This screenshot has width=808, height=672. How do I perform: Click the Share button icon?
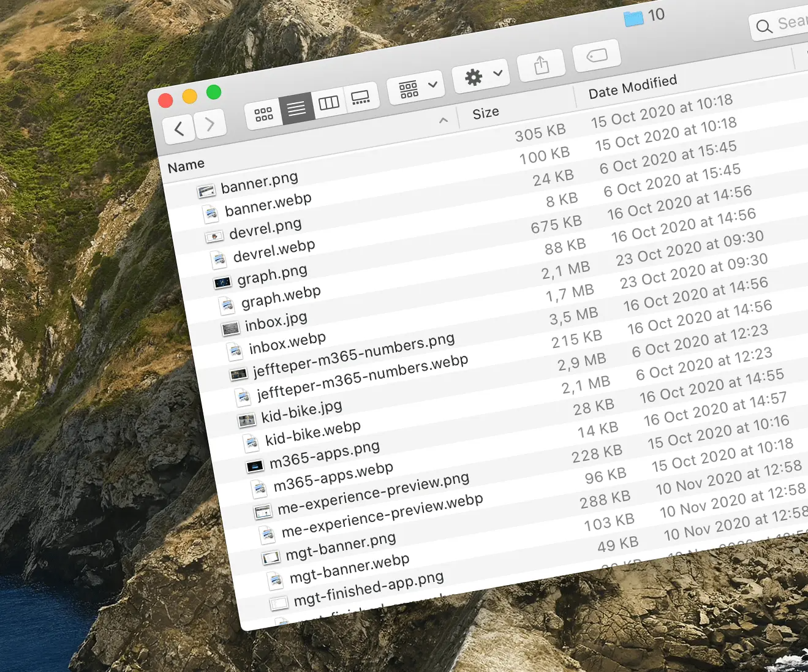click(541, 65)
